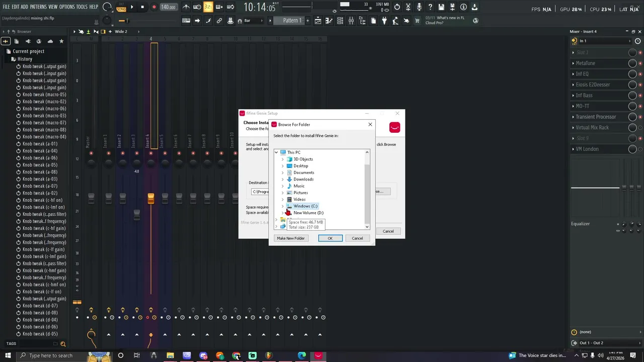Click the info about icon in the top bar
644x362 pixels.
pyautogui.click(x=463, y=7)
